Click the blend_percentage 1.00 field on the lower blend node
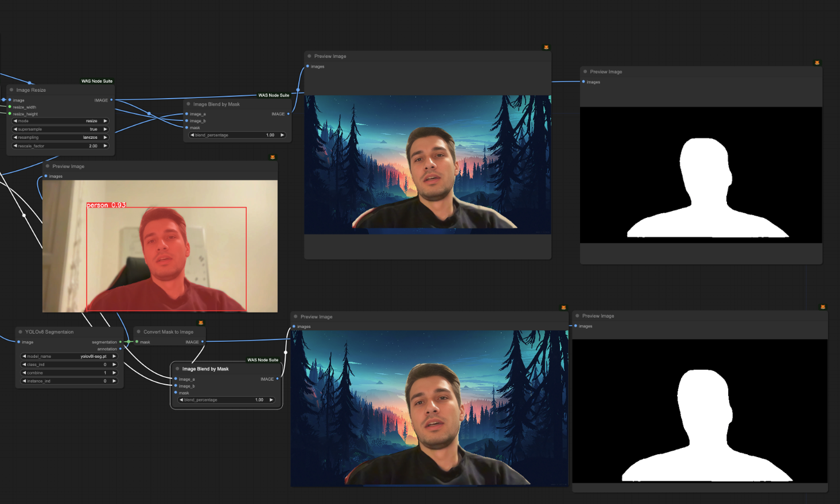The height and width of the screenshot is (504, 840). 227,400
